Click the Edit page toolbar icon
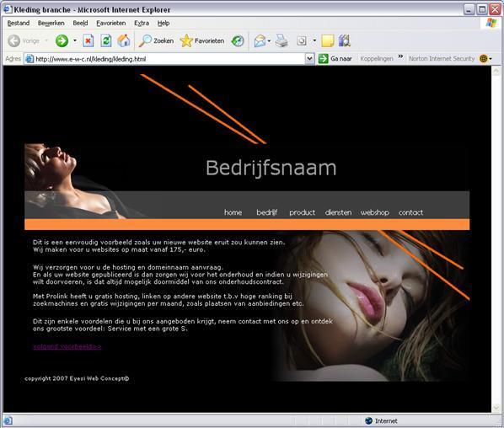504x428 pixels. tap(302, 40)
